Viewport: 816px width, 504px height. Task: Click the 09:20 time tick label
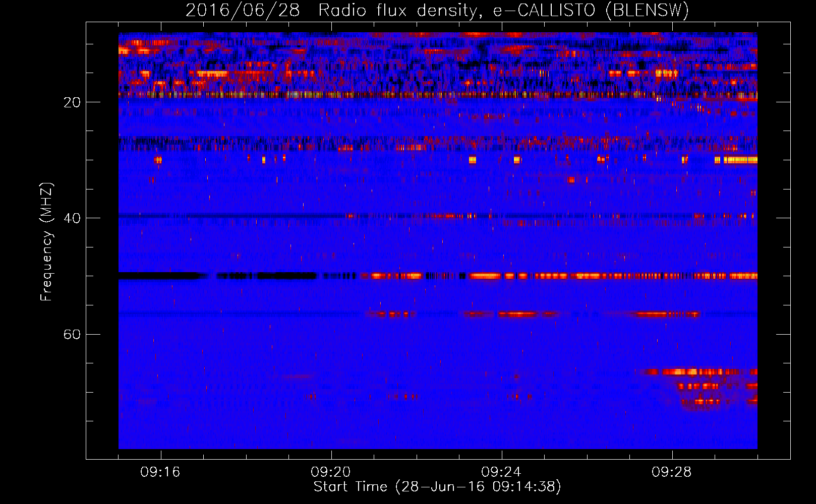[331, 472]
